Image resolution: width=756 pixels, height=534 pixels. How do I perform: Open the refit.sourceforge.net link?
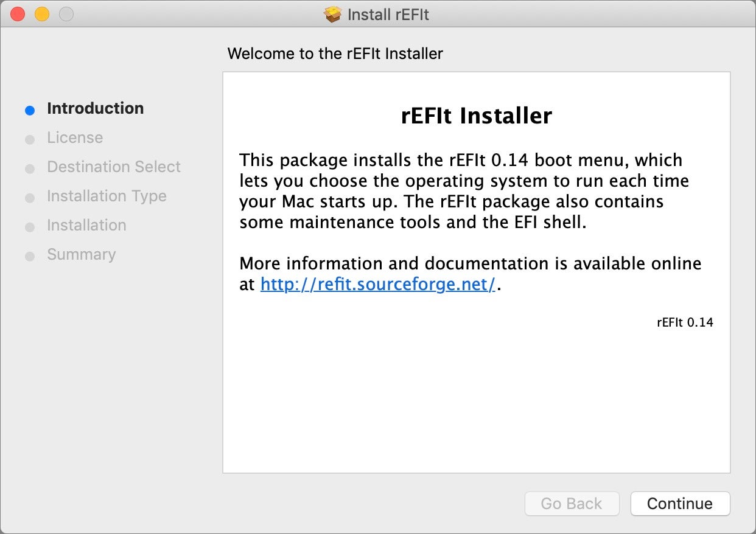378,284
